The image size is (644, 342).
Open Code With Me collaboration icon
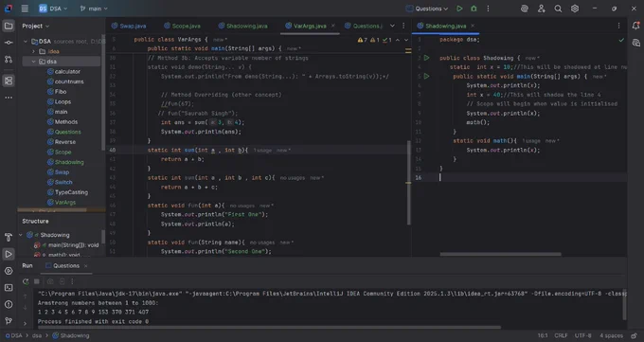(542, 9)
